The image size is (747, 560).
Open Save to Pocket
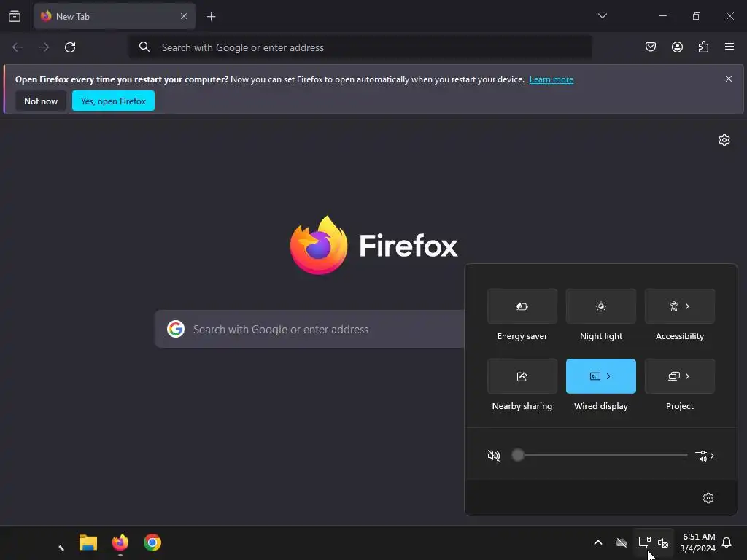tap(650, 47)
